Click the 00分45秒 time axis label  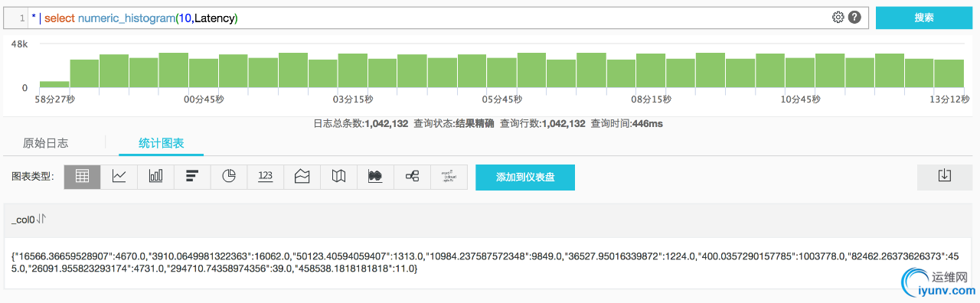tap(204, 99)
